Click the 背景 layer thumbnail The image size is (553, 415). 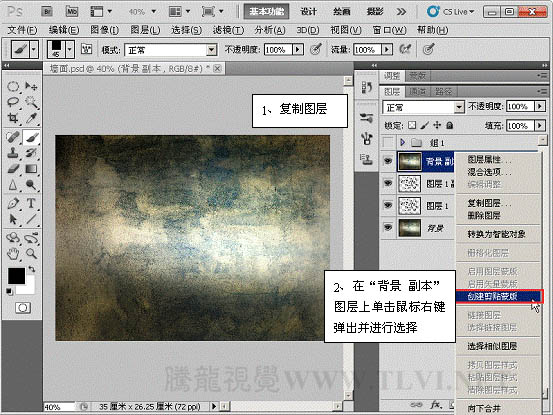(x=409, y=228)
